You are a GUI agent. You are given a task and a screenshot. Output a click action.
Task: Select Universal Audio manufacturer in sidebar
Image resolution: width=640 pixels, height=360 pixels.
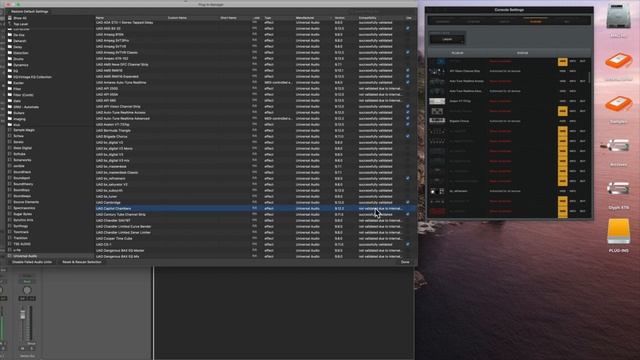[x=25, y=256]
